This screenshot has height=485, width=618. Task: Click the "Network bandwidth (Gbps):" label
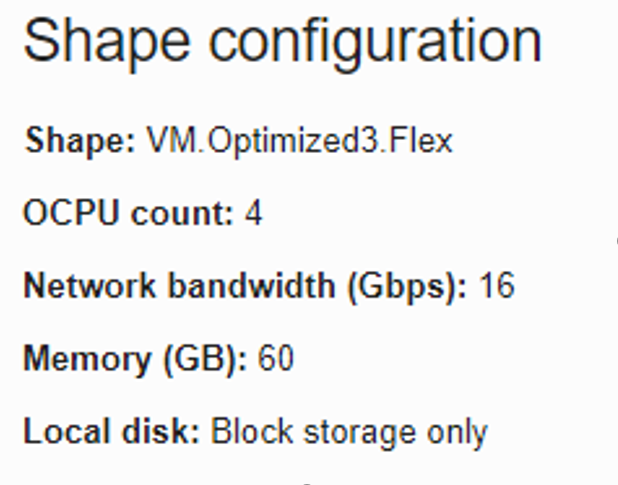(245, 286)
